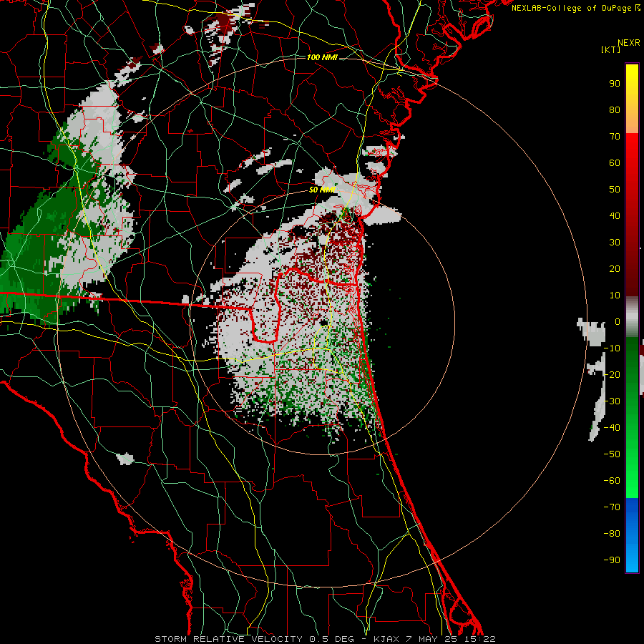
Task: Click the 10 value on the velocity scale
Action: point(615,296)
